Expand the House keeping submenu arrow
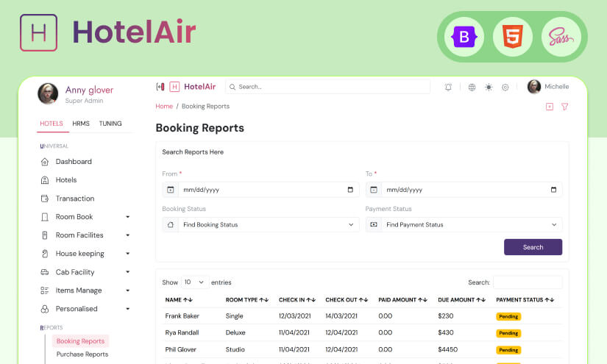607x364 pixels. (128, 254)
